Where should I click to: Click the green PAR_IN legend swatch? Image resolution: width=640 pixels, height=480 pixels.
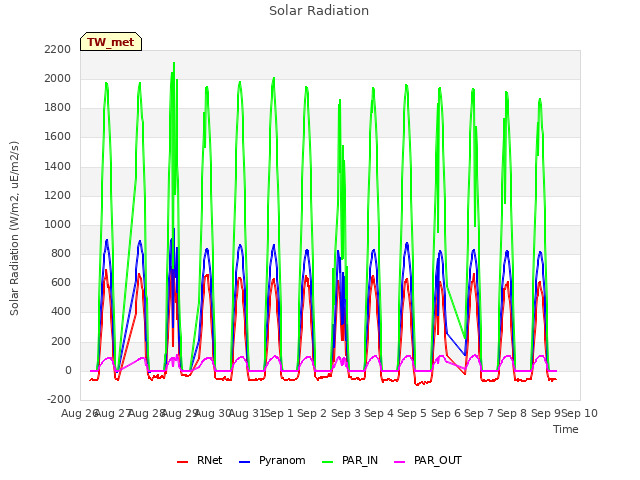point(328,462)
